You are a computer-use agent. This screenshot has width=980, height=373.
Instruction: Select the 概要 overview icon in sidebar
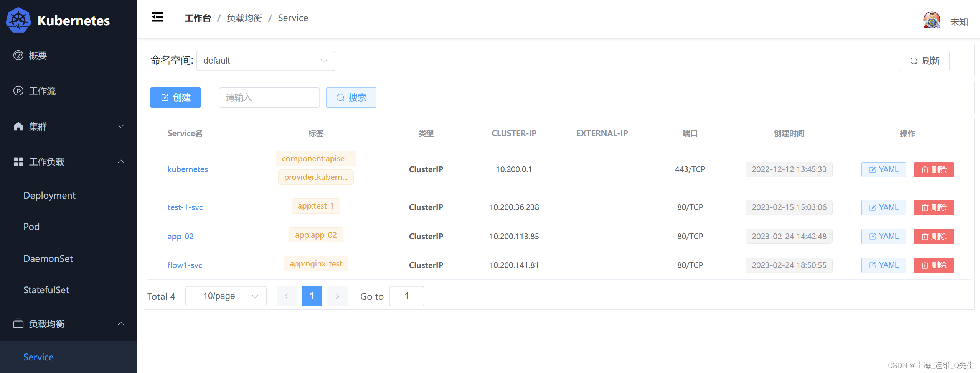(x=18, y=55)
